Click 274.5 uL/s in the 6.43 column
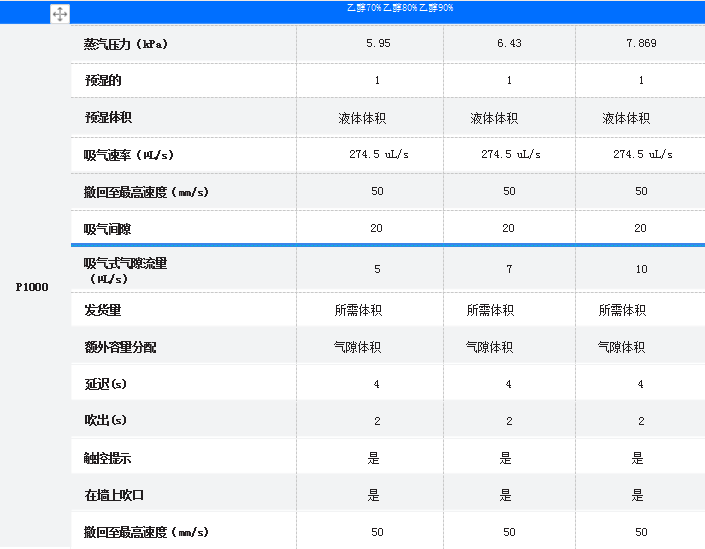 pyautogui.click(x=511, y=154)
